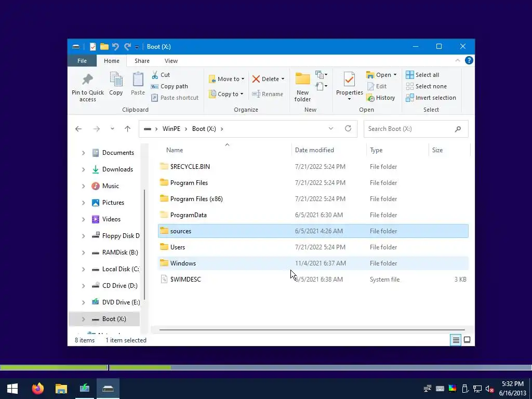532x399 pixels.
Task: Expand the Local Disk (C:) tree node
Action: coord(83,270)
